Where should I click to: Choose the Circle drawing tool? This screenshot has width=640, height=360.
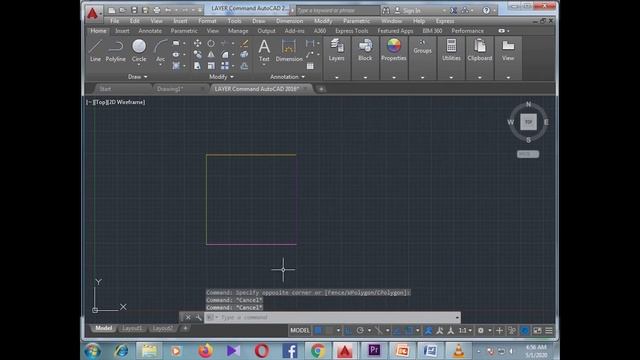coord(139,50)
